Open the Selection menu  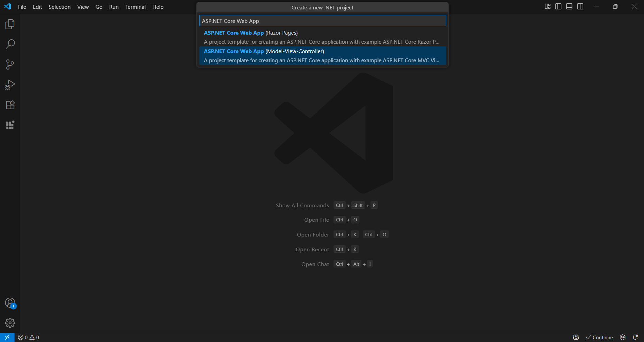[59, 7]
